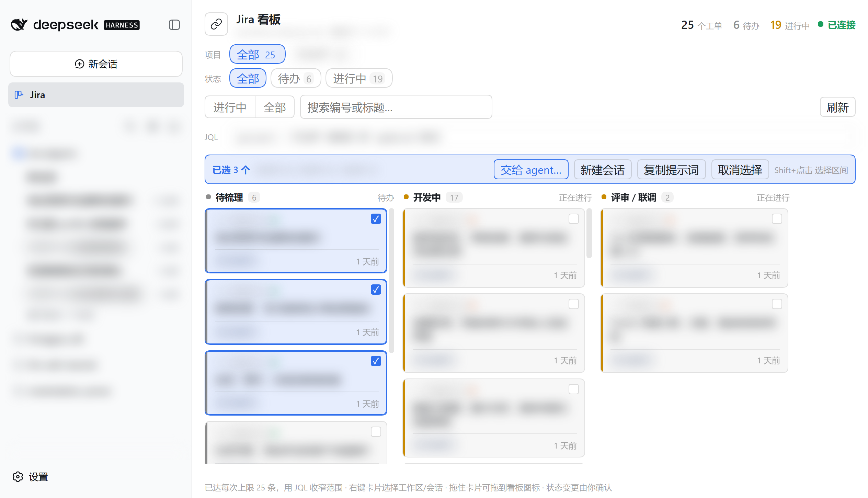868x498 pixels.
Task: Click the green 已连接 status indicator
Action: [x=837, y=25]
